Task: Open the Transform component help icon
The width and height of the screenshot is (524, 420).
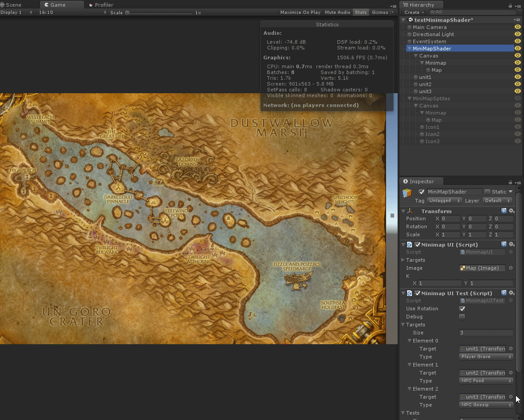Action: click(x=503, y=211)
